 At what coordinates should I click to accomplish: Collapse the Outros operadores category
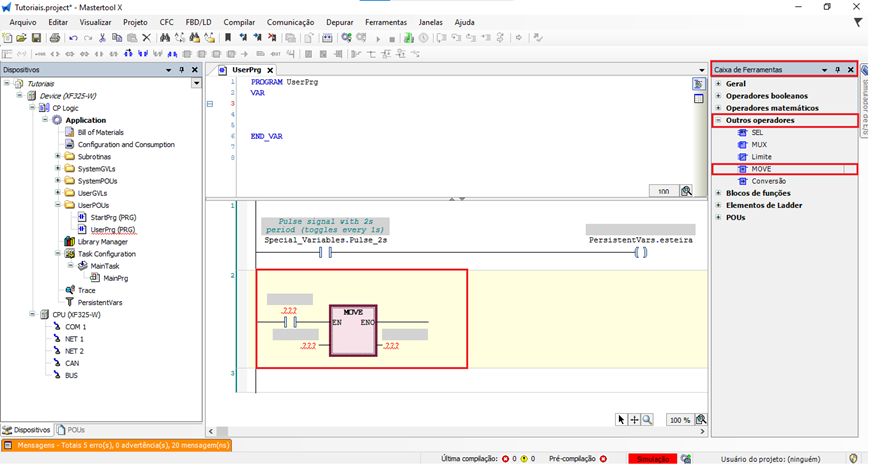click(x=718, y=120)
